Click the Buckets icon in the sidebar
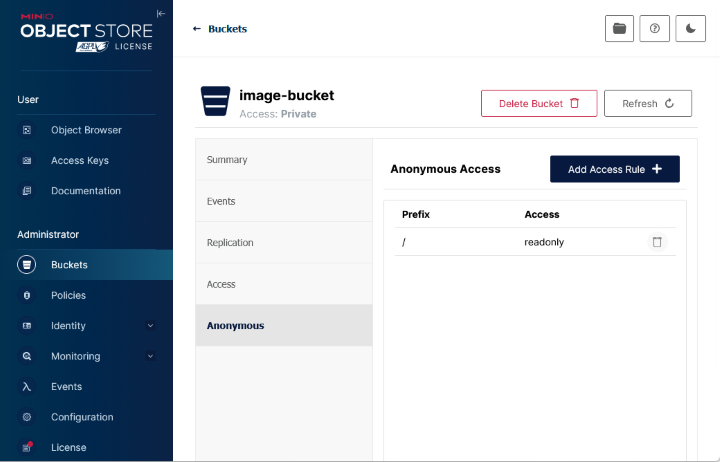 tap(27, 265)
